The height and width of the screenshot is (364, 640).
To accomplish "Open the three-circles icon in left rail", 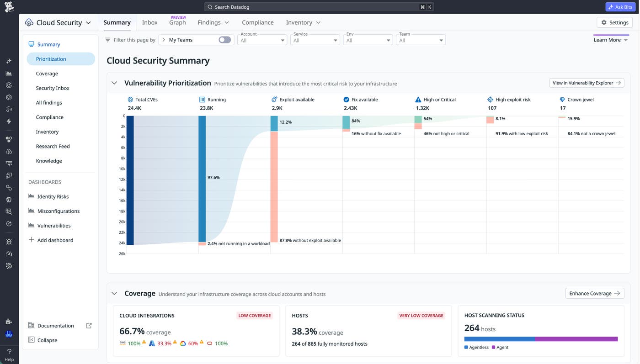I will 9,139.
